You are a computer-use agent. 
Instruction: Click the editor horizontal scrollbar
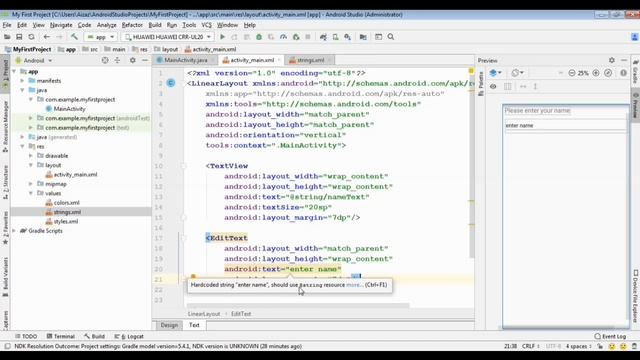pyautogui.click(x=298, y=305)
